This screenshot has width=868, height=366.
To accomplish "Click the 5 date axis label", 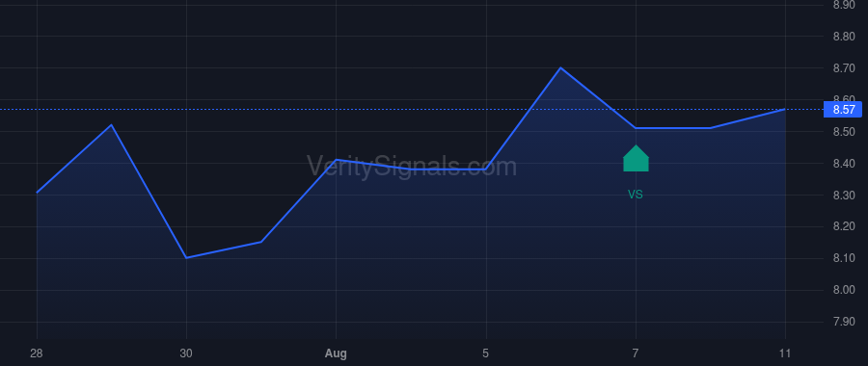I will (x=486, y=353).
